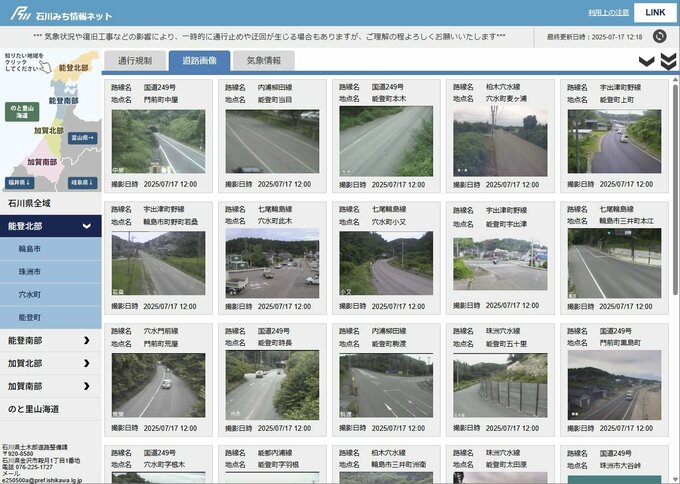Select the 道路画像 tab
This screenshot has height=484, width=680.
(x=199, y=61)
